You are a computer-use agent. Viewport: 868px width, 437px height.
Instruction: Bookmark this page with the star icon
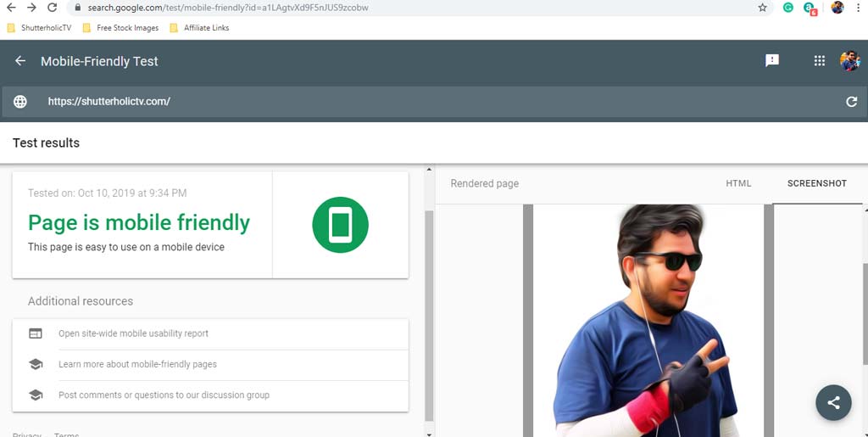(x=762, y=8)
